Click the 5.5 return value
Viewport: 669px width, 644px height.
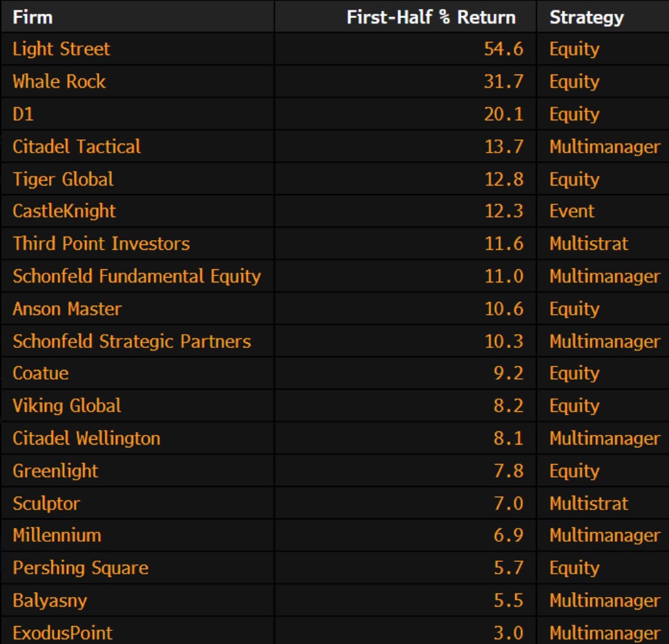(509, 601)
